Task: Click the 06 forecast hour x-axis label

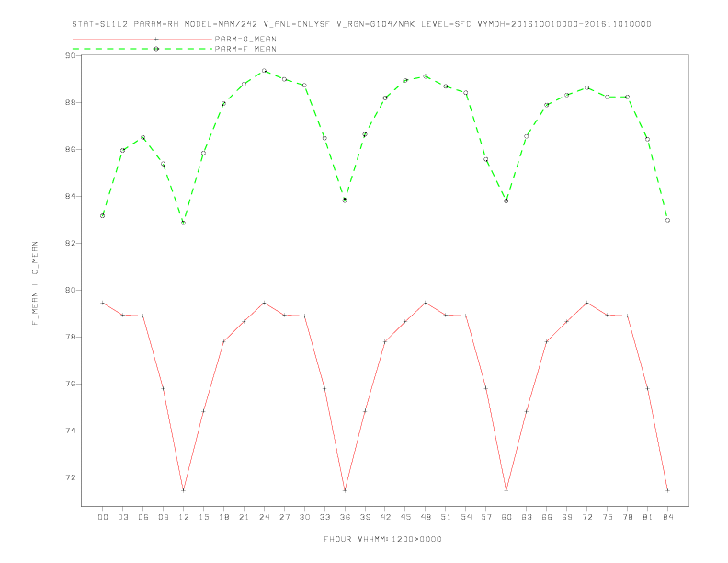Action: pos(143,517)
